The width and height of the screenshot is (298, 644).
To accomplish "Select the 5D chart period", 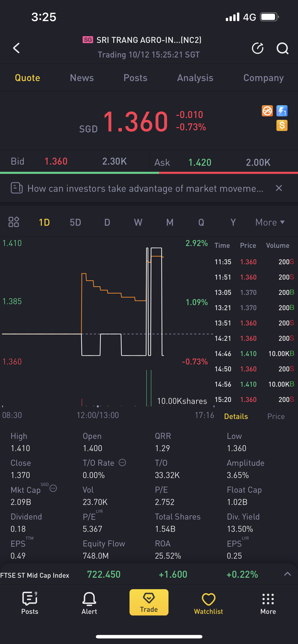I will point(75,222).
